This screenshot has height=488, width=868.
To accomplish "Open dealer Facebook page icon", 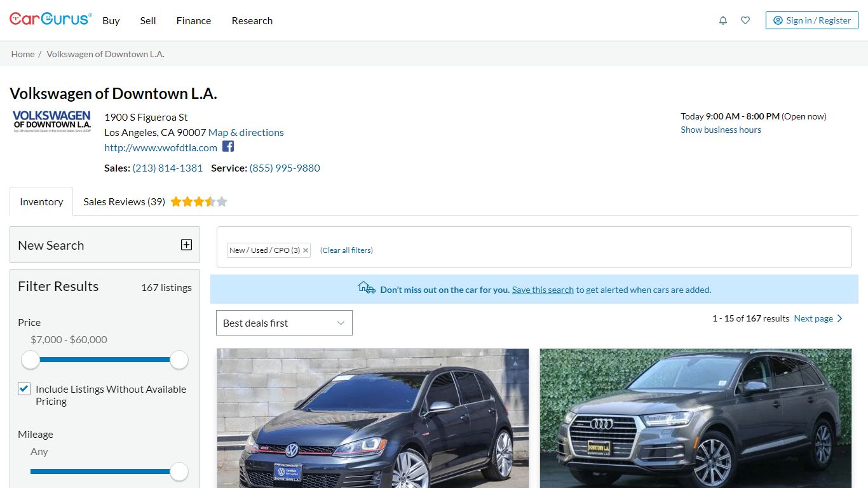I will pyautogui.click(x=228, y=147).
